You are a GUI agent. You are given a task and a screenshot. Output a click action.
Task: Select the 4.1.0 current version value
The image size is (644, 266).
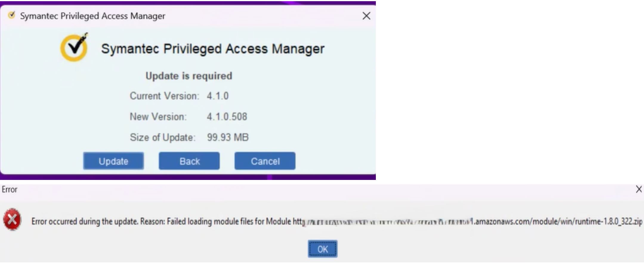(217, 96)
